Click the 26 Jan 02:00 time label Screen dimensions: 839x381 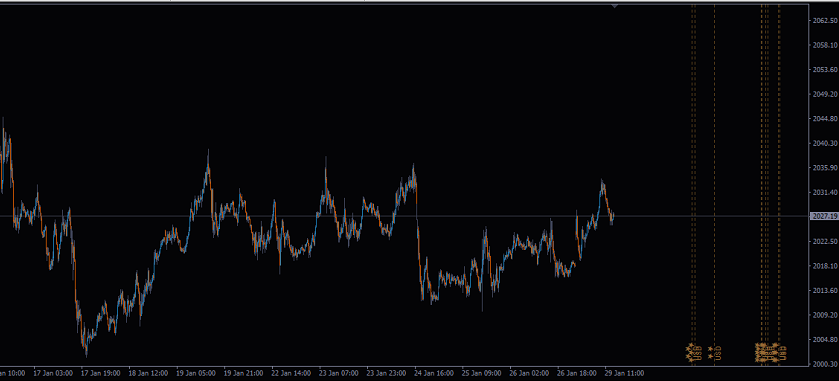[x=529, y=372]
